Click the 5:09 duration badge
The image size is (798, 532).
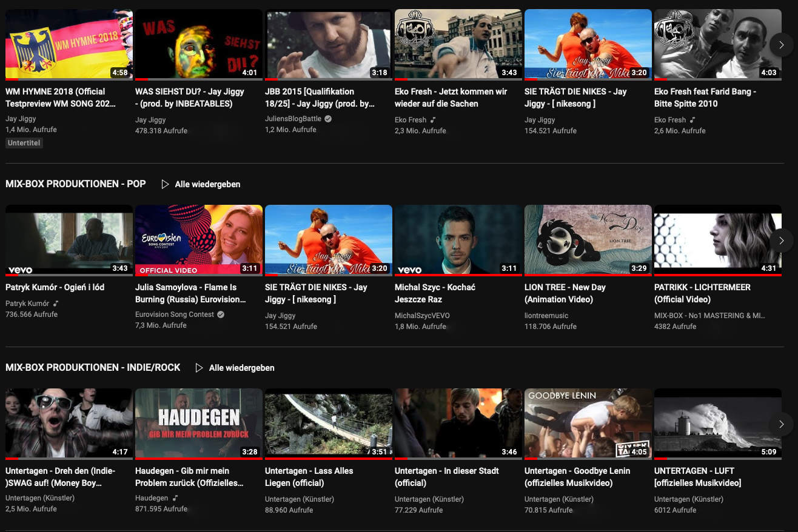coord(769,452)
